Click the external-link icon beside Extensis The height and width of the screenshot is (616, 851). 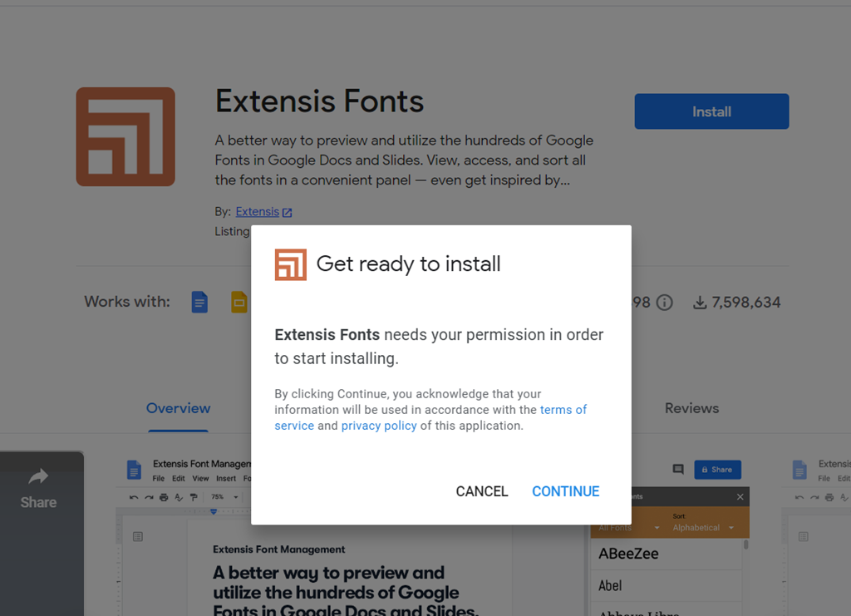coord(287,212)
